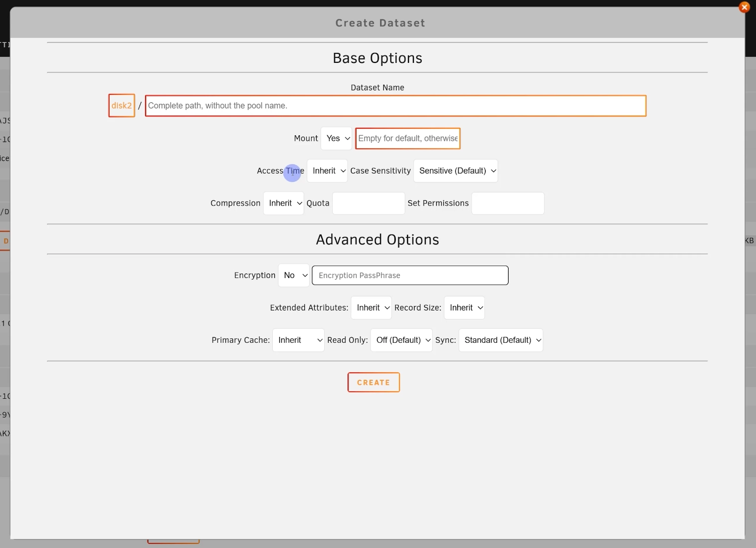Click the Set Permissions label
This screenshot has width=756, height=548.
click(438, 203)
